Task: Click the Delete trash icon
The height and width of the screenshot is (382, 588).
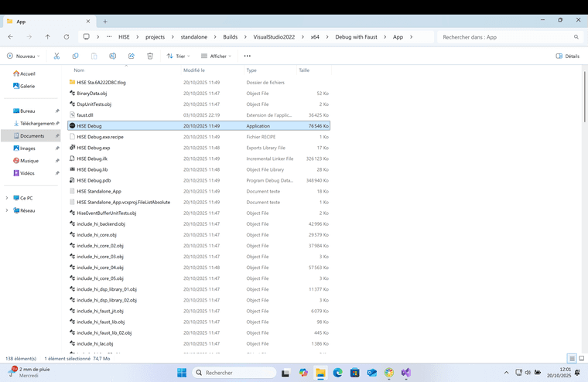Action: tap(150, 56)
